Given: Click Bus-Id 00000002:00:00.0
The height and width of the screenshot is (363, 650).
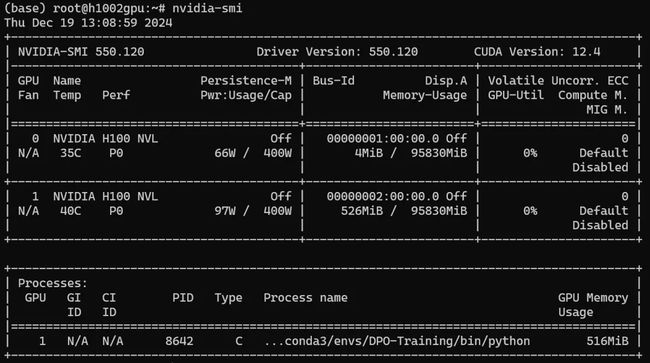Looking at the screenshot, I should (383, 196).
